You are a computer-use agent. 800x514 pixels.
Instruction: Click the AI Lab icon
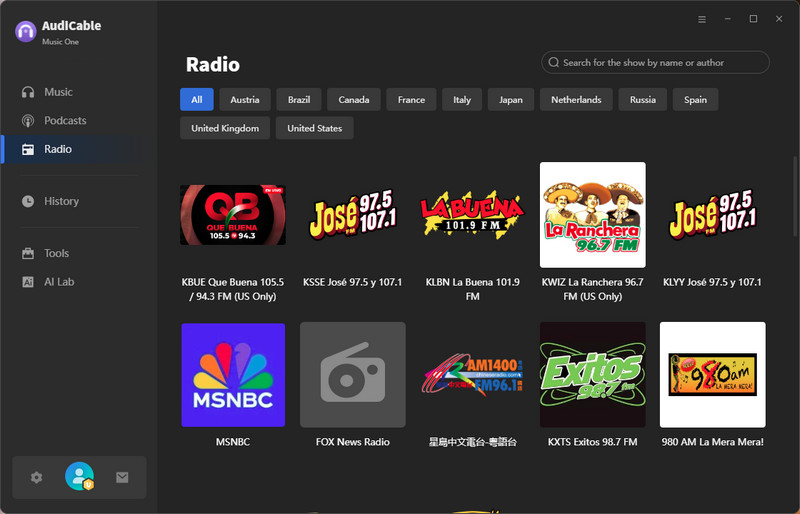[28, 282]
